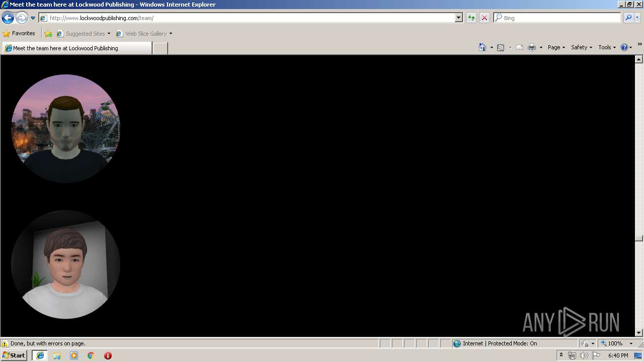
Task: Click the bearded man avatar portrait
Action: coord(65,129)
